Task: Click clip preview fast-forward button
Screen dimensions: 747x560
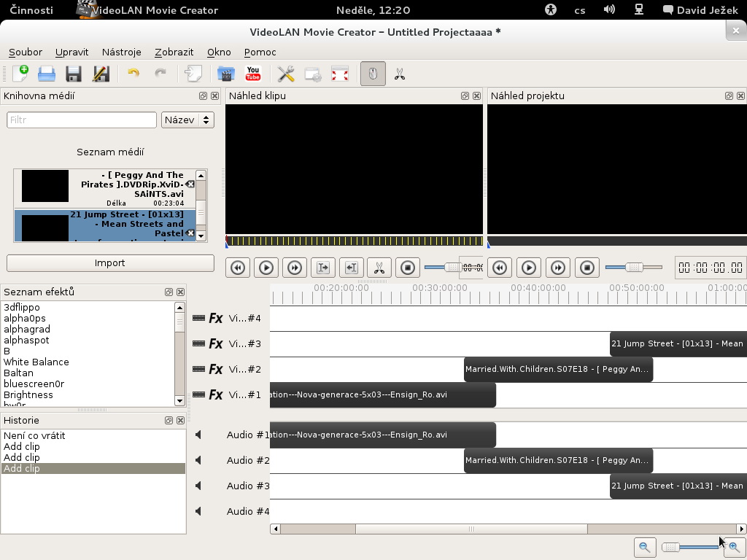Action: coord(295,268)
